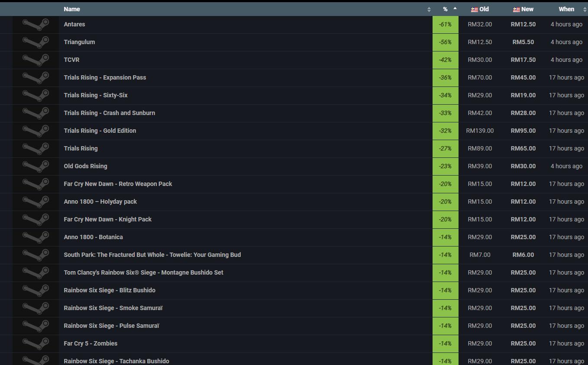Sort by the New price header
588x365 pixels.
[x=527, y=9]
